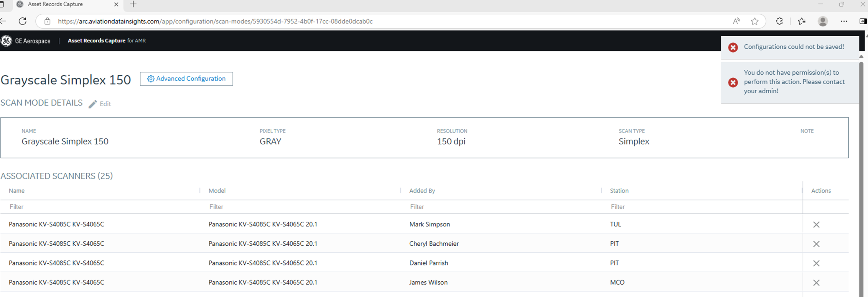Click James Wilson cell
Image resolution: width=868 pixels, height=297 pixels.
[x=428, y=283]
